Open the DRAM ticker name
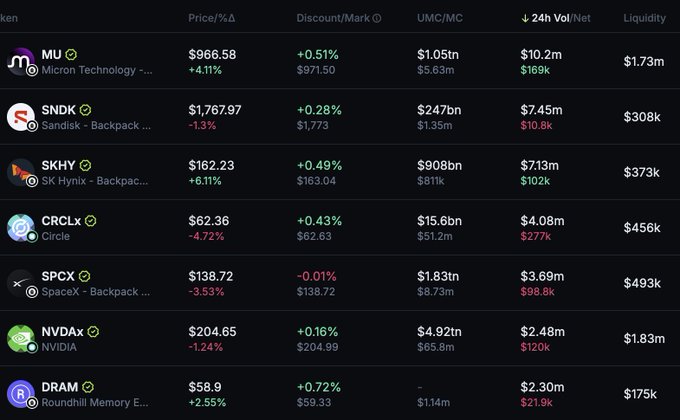 [x=60, y=387]
